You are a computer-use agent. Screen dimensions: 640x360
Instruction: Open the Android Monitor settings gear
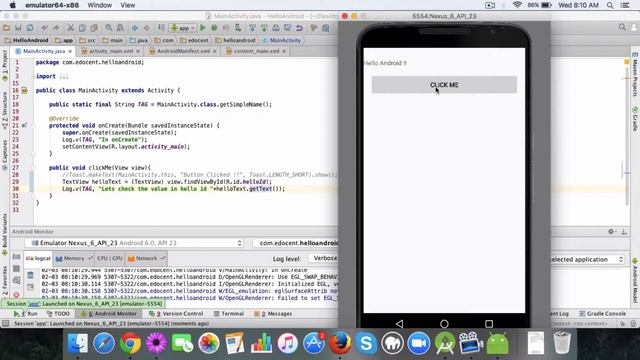(x=611, y=231)
